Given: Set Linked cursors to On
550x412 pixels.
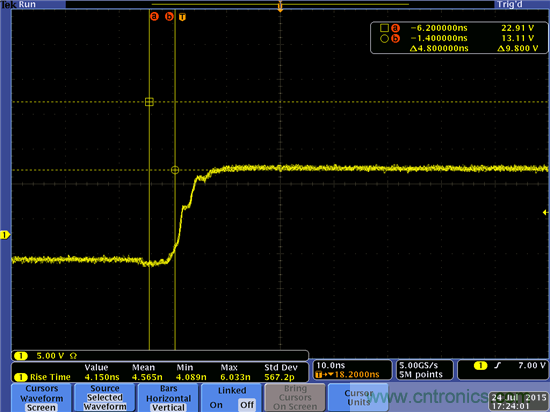Looking at the screenshot, I should coord(216,405).
